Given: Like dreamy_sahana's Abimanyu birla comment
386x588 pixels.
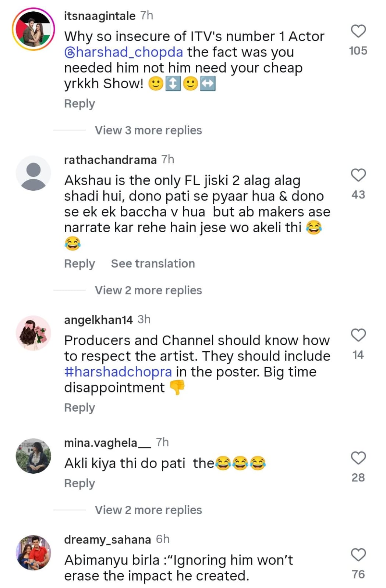Looking at the screenshot, I should 358,555.
